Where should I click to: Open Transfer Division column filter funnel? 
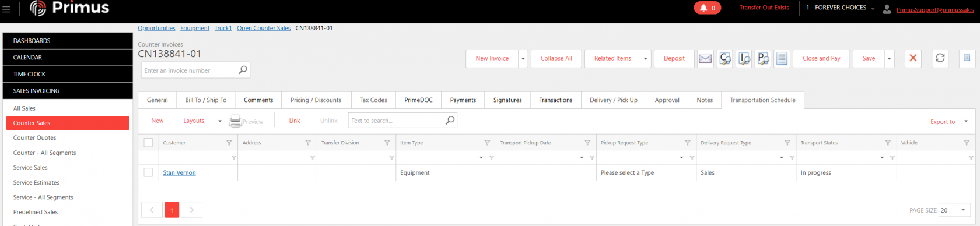pyautogui.click(x=387, y=143)
